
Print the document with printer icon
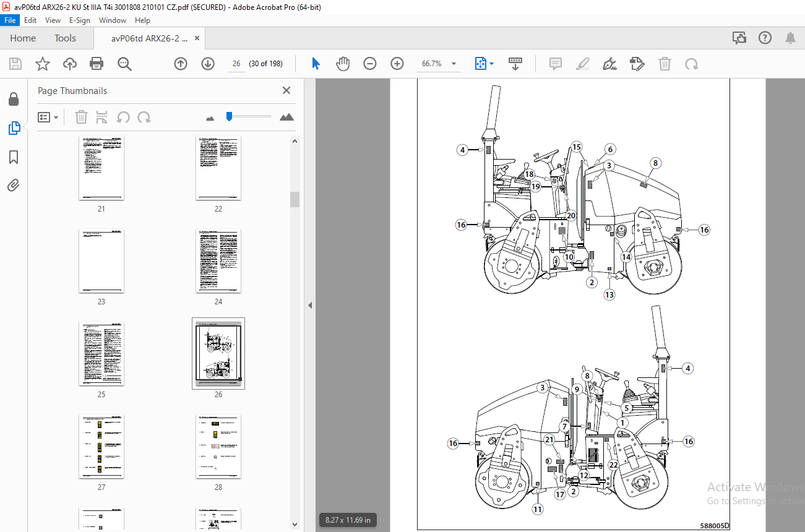97,64
